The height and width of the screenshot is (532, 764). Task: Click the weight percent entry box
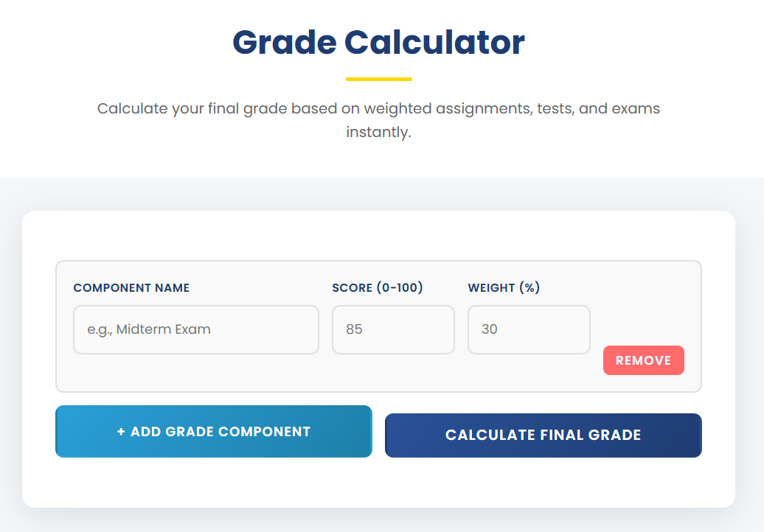tap(529, 329)
